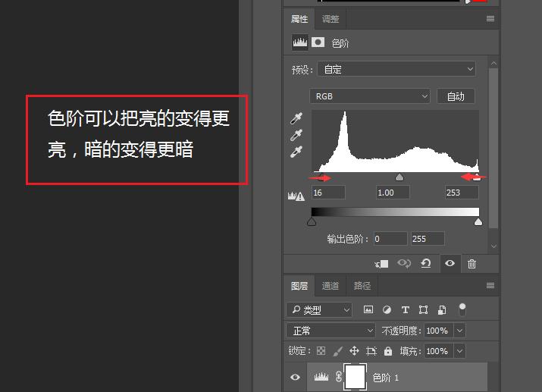This screenshot has width=542, height=392.
Task: Expand the 填充 fill dropdown arrow
Action: 459,351
